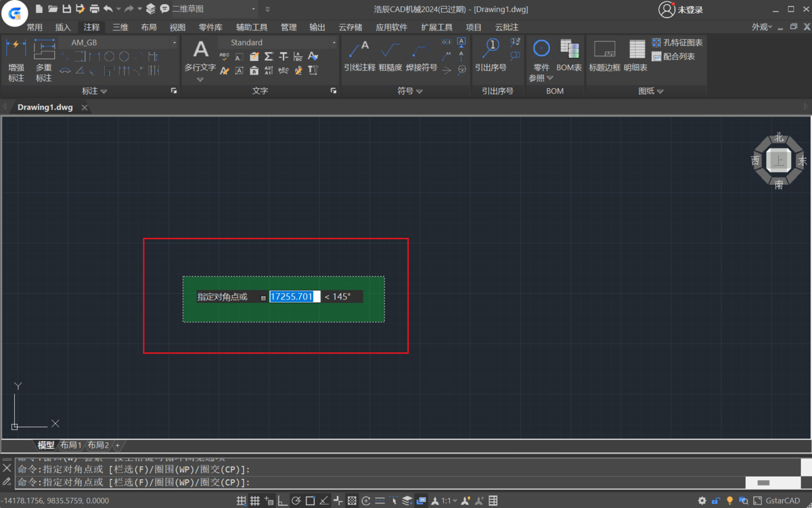Toggle polar tracking in status bar
Image resolution: width=812 pixels, height=508 pixels.
(x=296, y=501)
